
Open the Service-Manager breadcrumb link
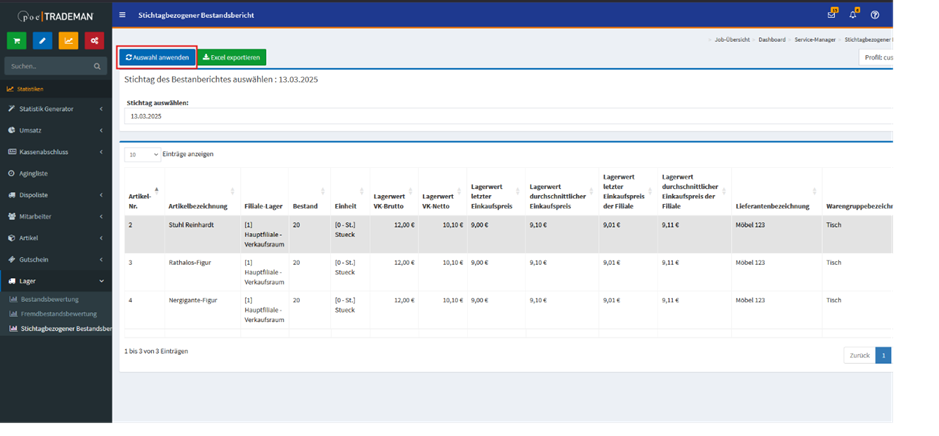click(815, 40)
